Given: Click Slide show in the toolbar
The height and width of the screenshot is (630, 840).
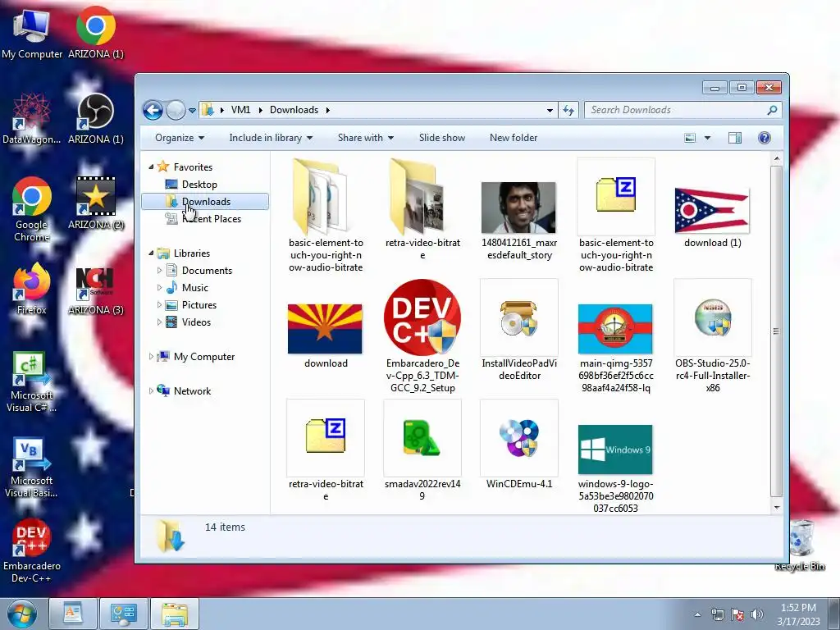Looking at the screenshot, I should click(442, 138).
